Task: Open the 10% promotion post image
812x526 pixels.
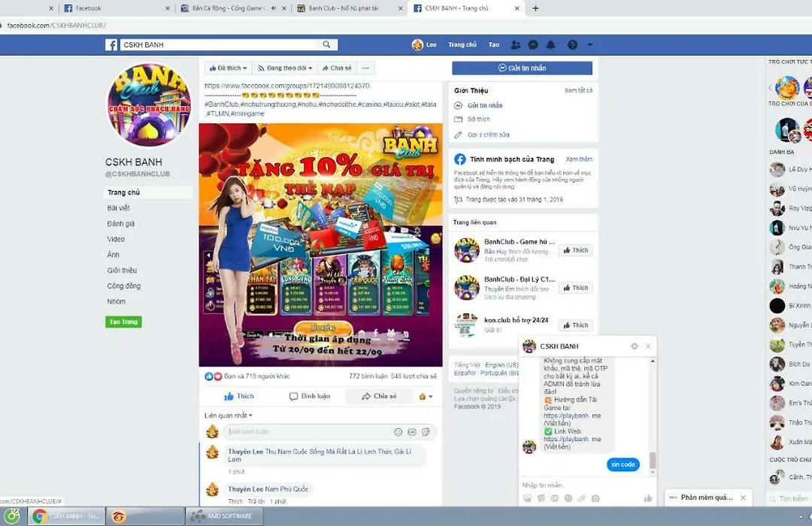Action: tap(320, 245)
